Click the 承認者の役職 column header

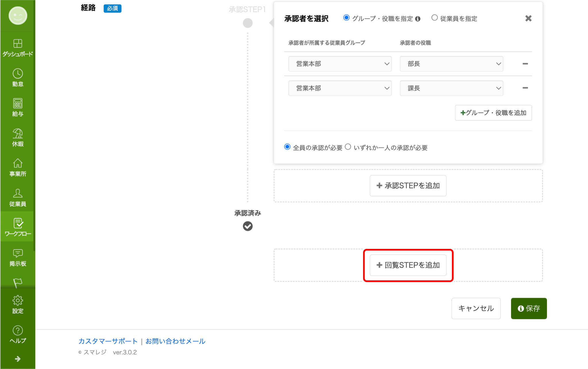tap(415, 43)
